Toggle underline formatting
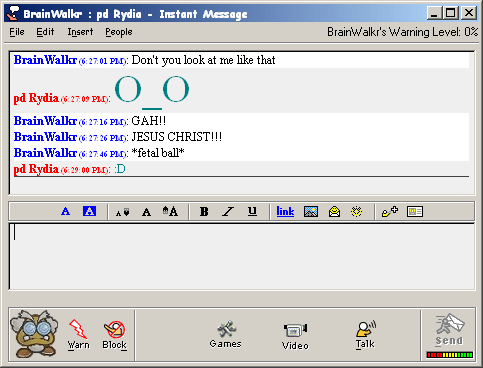The width and height of the screenshot is (483, 368). pyautogui.click(x=252, y=211)
